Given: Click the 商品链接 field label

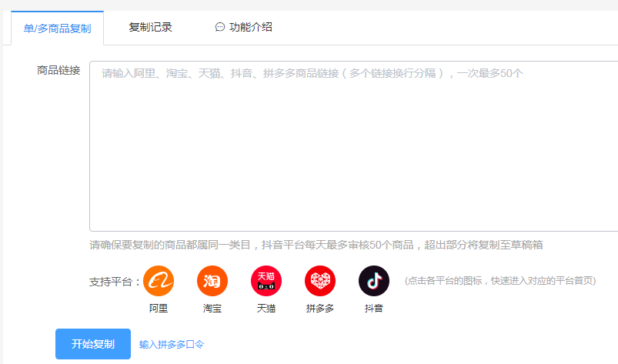Looking at the screenshot, I should tap(58, 70).
